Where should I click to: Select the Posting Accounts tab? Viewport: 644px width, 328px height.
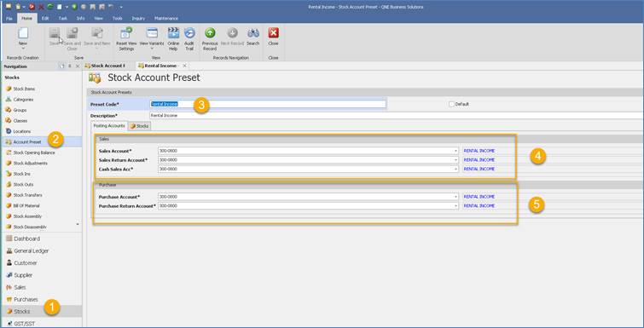tap(109, 126)
